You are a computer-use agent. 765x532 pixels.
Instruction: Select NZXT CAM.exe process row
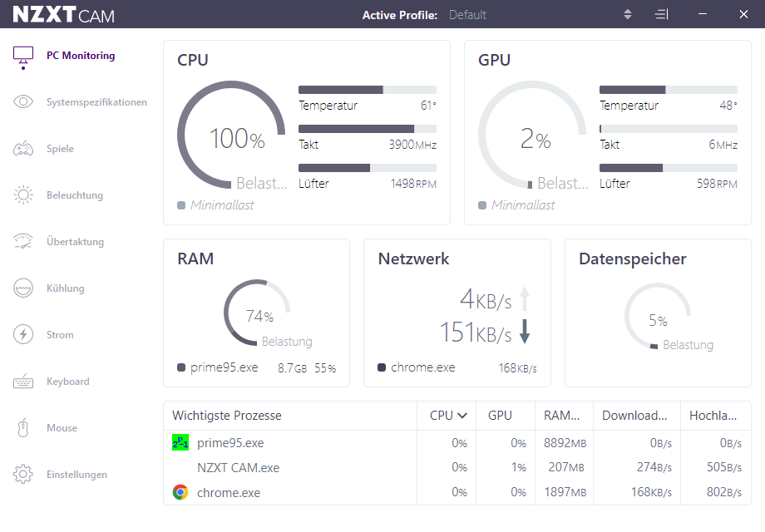(x=457, y=468)
